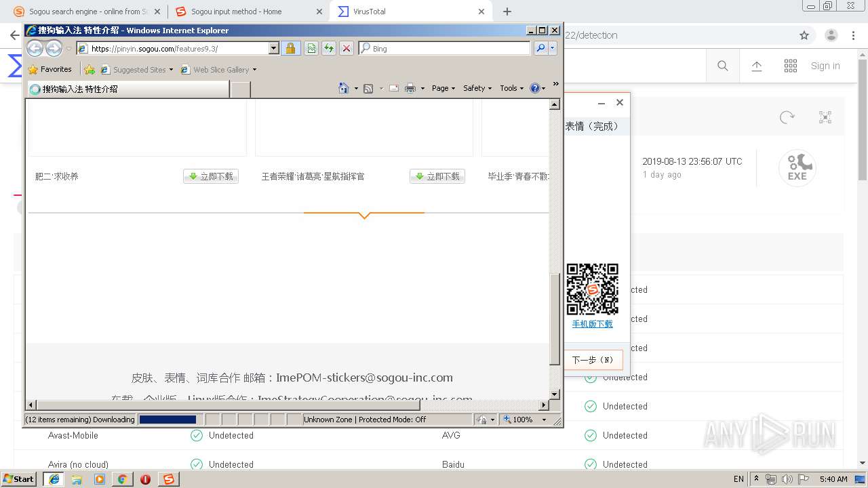
Task: Click VirusTotal upload icon
Action: coord(757,66)
